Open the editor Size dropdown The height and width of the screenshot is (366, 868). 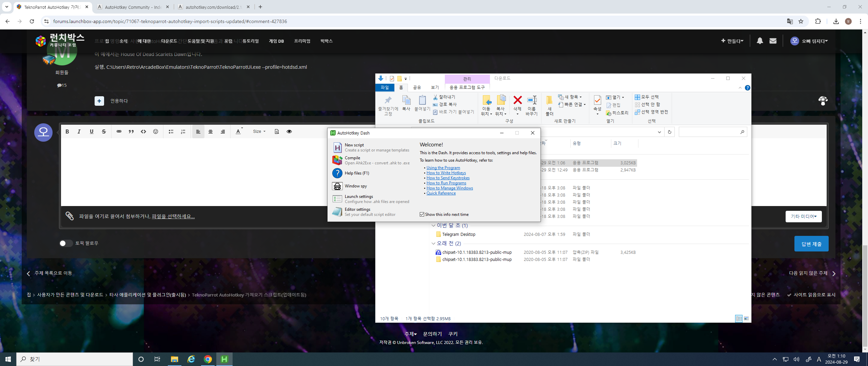point(259,131)
